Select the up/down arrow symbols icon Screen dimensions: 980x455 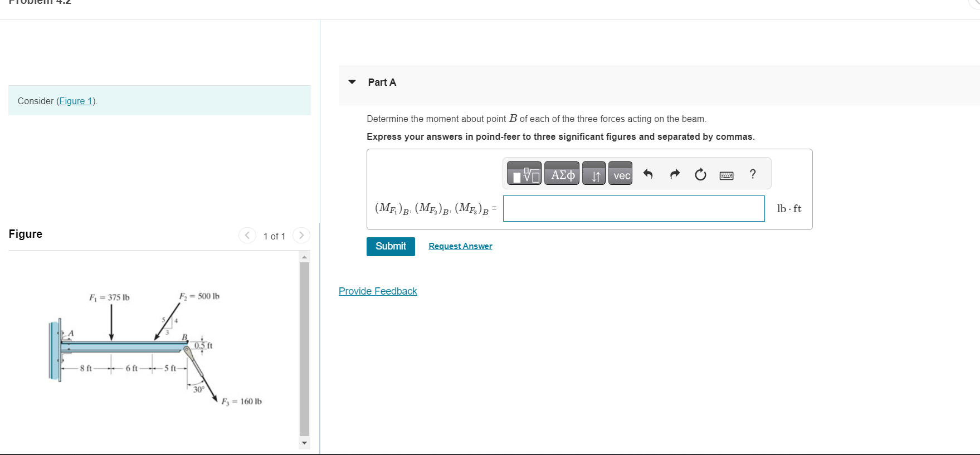tap(593, 173)
